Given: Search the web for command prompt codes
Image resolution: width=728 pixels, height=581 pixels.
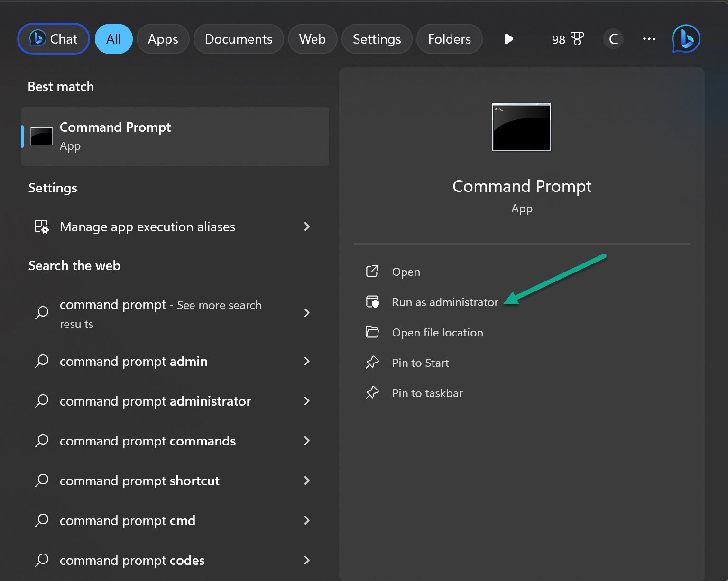Looking at the screenshot, I should [x=175, y=560].
